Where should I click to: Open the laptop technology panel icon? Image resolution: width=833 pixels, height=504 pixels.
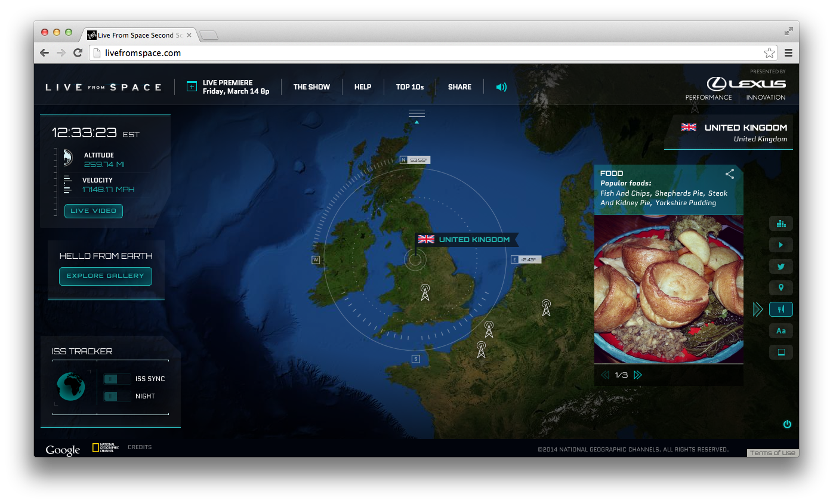(780, 352)
